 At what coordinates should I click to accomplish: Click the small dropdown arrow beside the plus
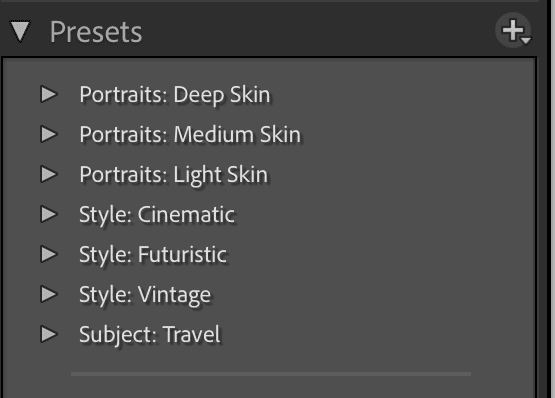[x=526, y=40]
